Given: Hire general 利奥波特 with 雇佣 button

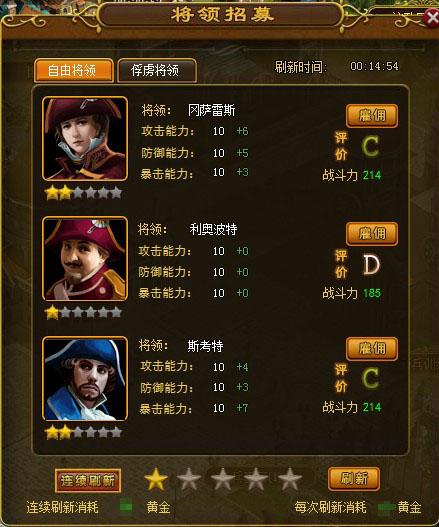Looking at the screenshot, I should pos(372,234).
